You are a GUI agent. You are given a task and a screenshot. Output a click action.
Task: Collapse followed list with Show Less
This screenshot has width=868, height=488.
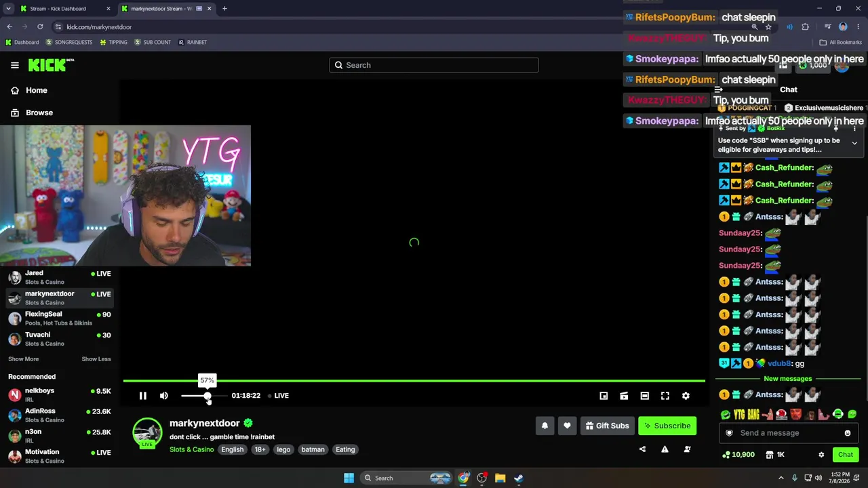tap(96, 359)
